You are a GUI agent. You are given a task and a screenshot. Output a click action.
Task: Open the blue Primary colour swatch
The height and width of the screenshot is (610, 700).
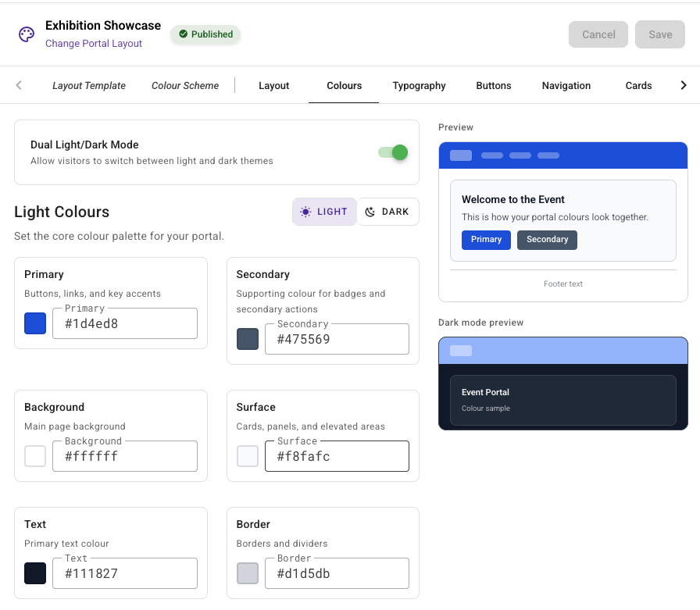coord(35,323)
